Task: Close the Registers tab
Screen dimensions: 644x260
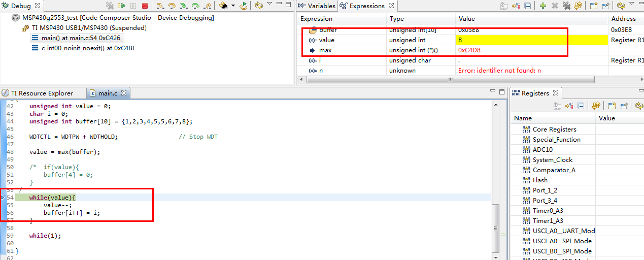Action: point(555,93)
